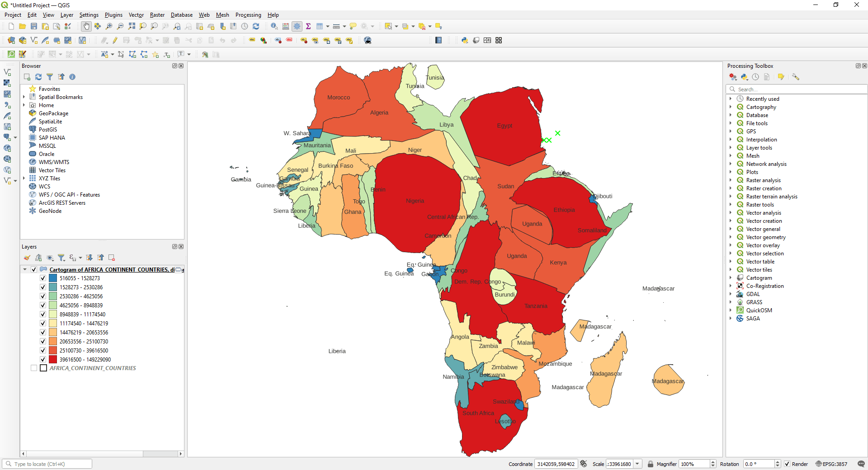This screenshot has width=868, height=470.
Task: Uncheck the 516055 - 1528273 class
Action: click(x=43, y=278)
